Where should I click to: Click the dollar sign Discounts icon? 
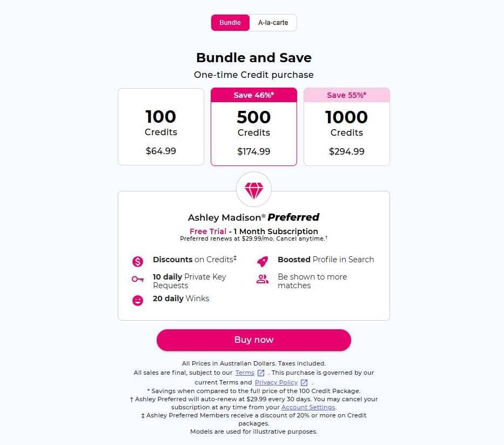138,261
